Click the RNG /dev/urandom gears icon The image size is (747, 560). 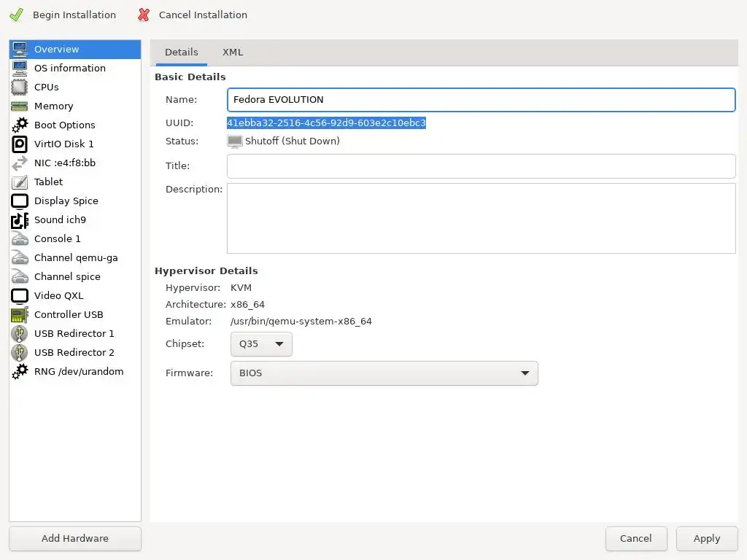point(20,371)
